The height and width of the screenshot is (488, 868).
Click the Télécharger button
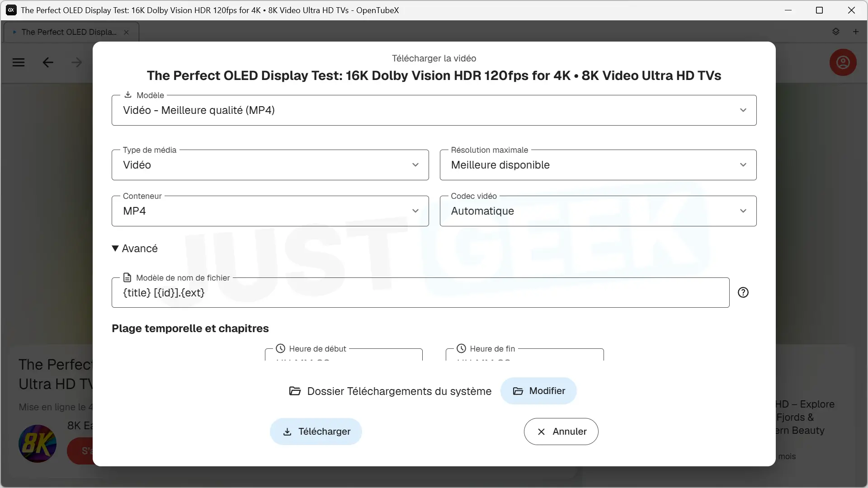pos(316,432)
